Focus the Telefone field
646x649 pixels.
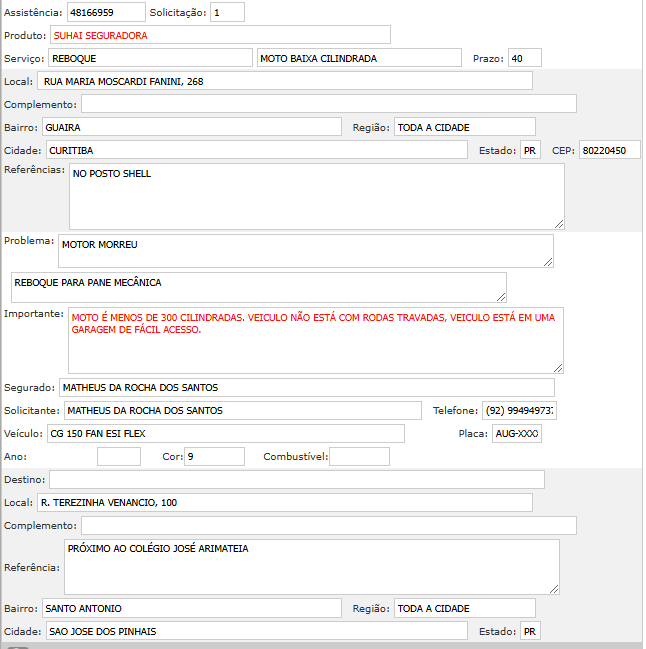(519, 411)
